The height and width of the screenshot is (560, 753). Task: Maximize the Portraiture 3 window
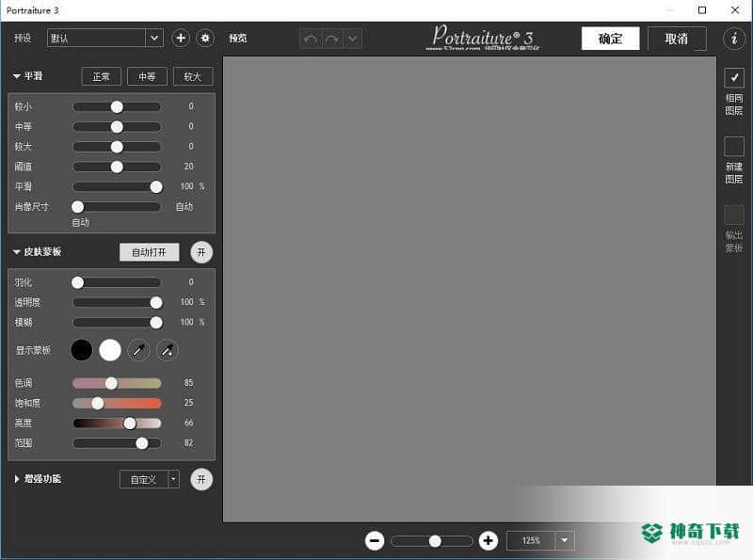coord(702,10)
